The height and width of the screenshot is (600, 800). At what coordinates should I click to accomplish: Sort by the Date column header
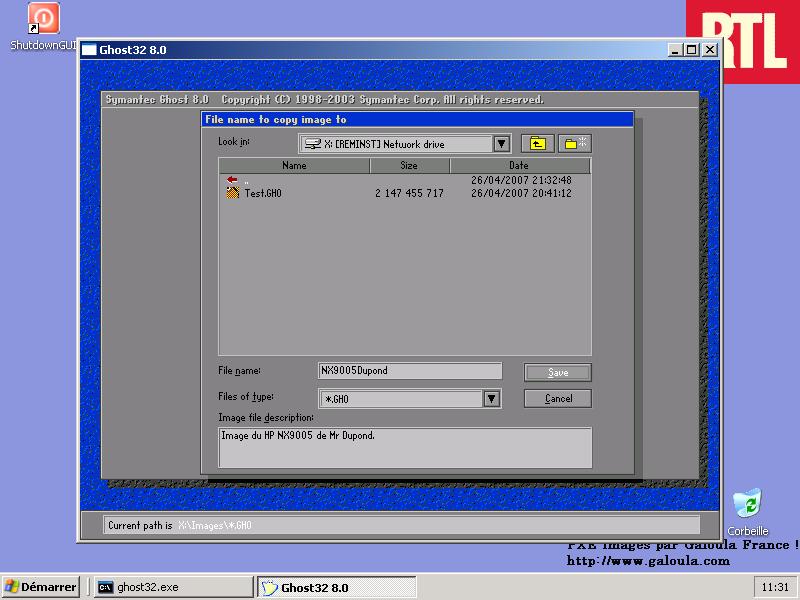[x=519, y=166]
